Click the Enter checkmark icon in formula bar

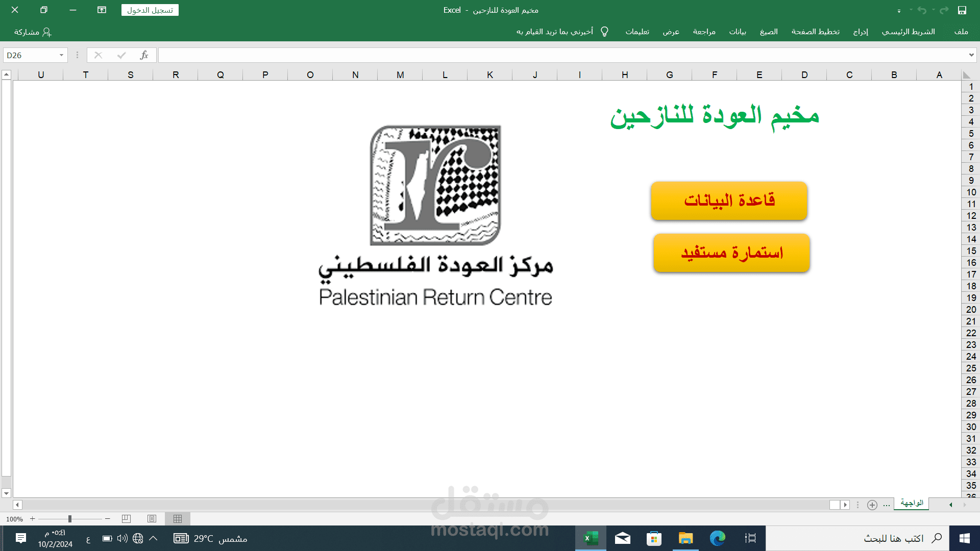click(121, 55)
